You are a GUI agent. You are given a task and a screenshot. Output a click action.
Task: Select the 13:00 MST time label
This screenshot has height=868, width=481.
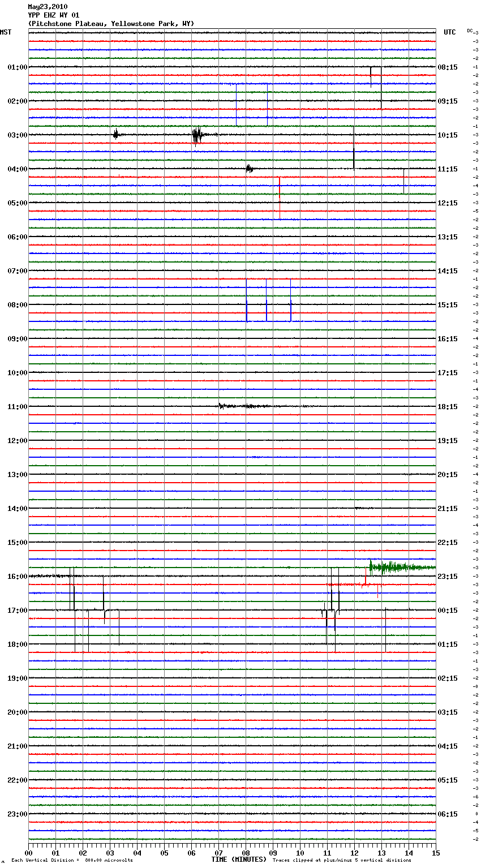17,475
